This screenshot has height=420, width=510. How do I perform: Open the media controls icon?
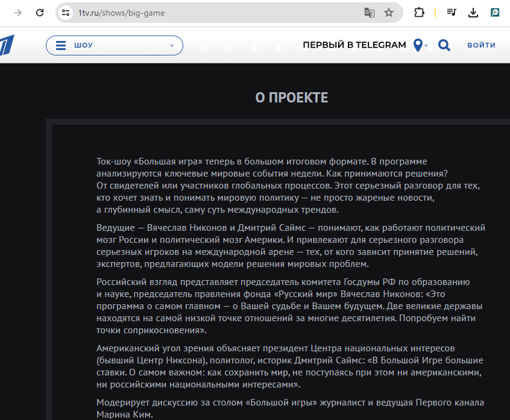tap(452, 12)
